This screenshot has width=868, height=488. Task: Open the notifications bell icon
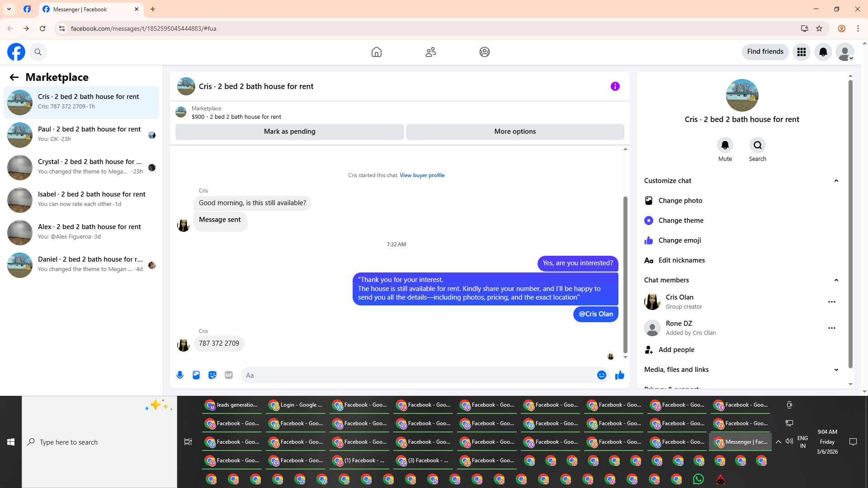(823, 52)
